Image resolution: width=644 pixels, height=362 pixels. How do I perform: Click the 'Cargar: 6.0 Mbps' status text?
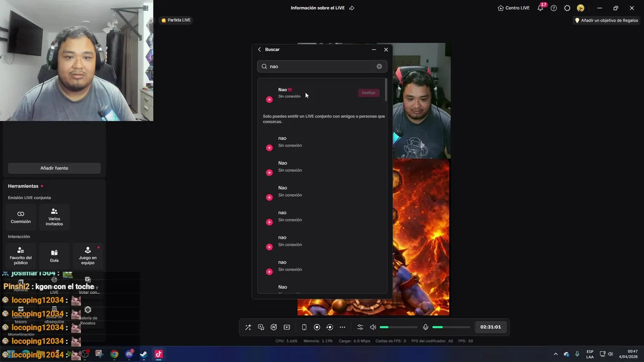tap(354, 341)
